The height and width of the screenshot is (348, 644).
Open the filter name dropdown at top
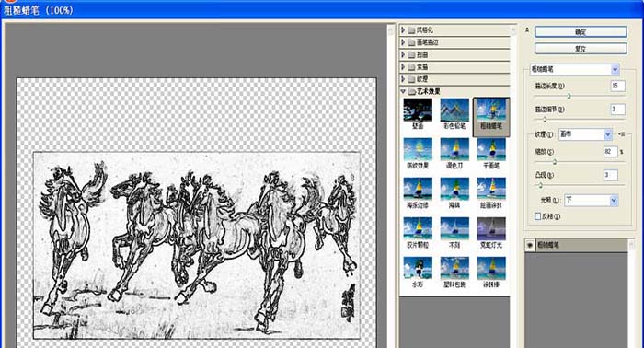(x=574, y=69)
